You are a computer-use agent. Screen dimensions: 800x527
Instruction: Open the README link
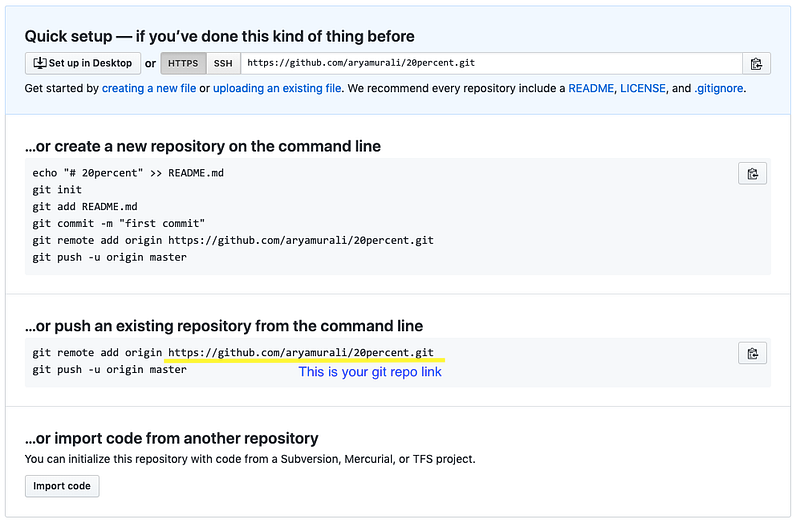(x=590, y=88)
